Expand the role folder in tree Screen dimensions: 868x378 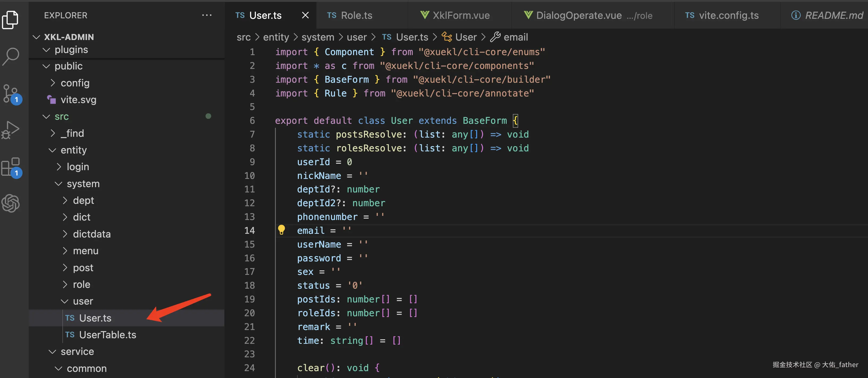pyautogui.click(x=81, y=284)
